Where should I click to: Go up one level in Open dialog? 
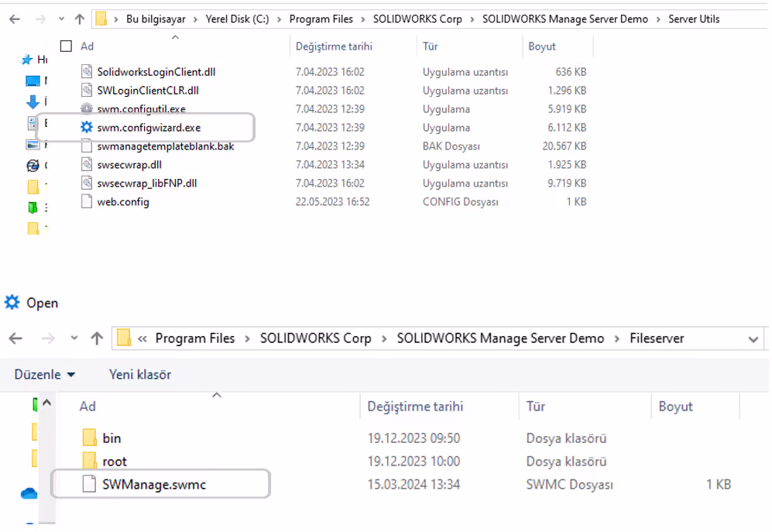[x=97, y=338]
